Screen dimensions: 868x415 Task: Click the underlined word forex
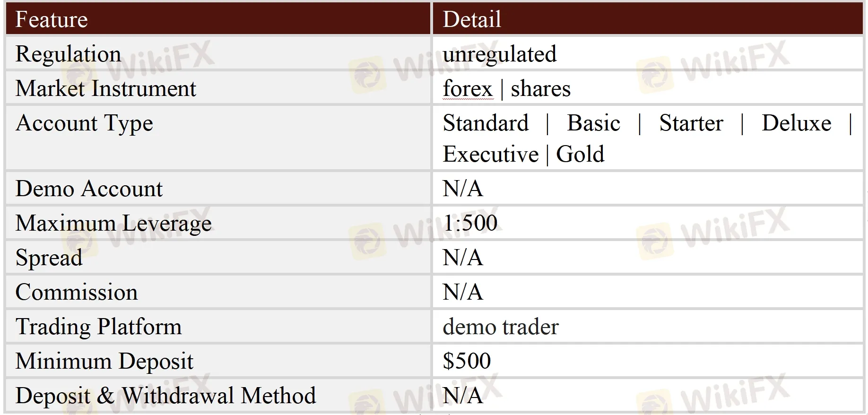click(x=468, y=89)
